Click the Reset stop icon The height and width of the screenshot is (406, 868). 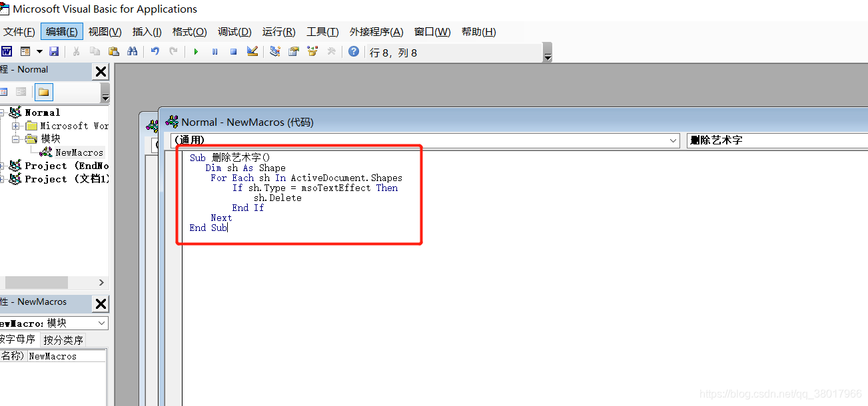click(233, 51)
